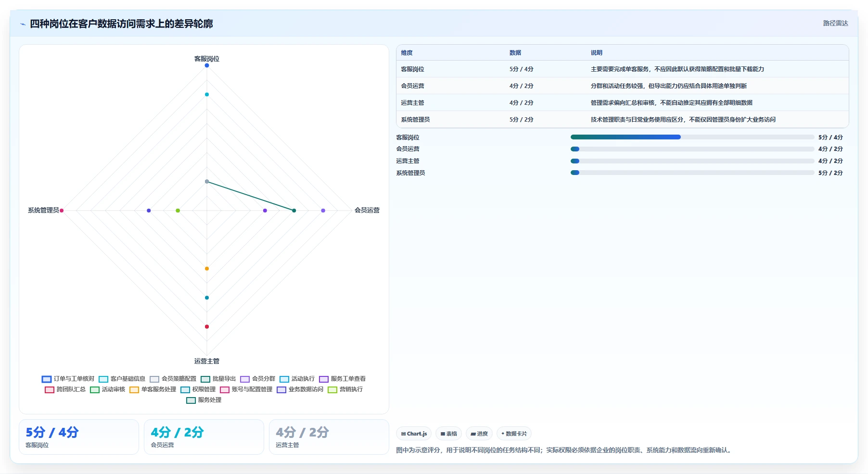This screenshot has width=868, height=474.
Task: Click the orange data point on 运营主管 axis
Action: [x=207, y=269]
